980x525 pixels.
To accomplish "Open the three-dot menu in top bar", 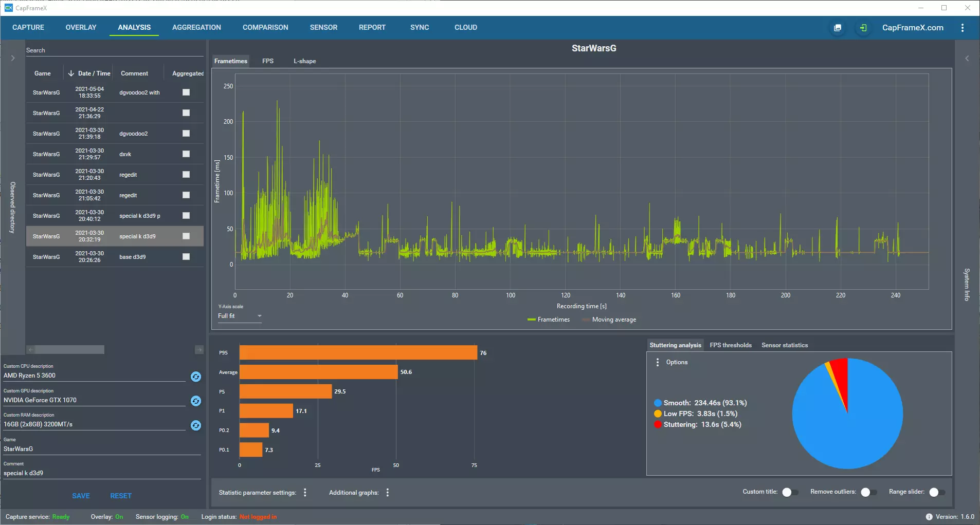I will click(x=963, y=28).
